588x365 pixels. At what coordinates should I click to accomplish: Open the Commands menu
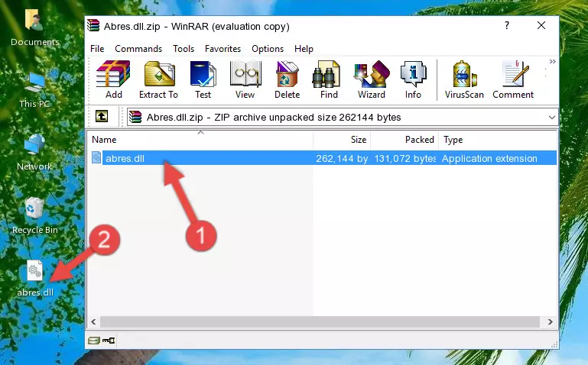tap(138, 49)
